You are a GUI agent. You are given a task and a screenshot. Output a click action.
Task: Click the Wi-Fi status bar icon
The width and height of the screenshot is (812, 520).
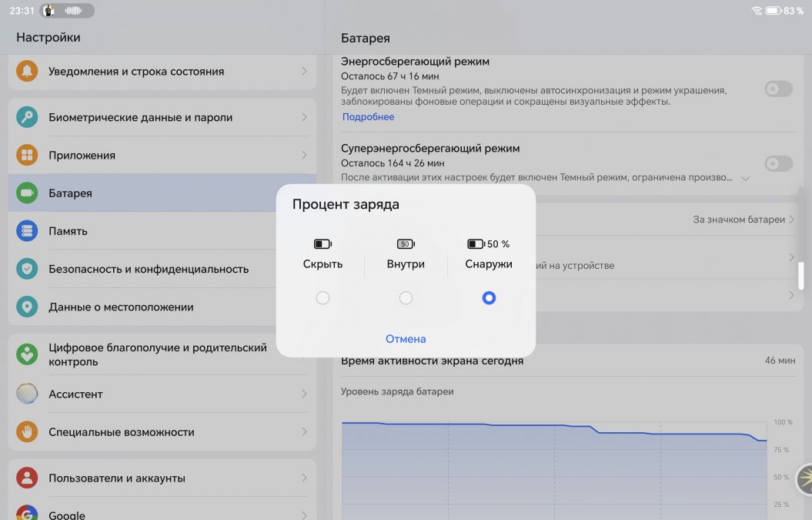pyautogui.click(x=757, y=10)
